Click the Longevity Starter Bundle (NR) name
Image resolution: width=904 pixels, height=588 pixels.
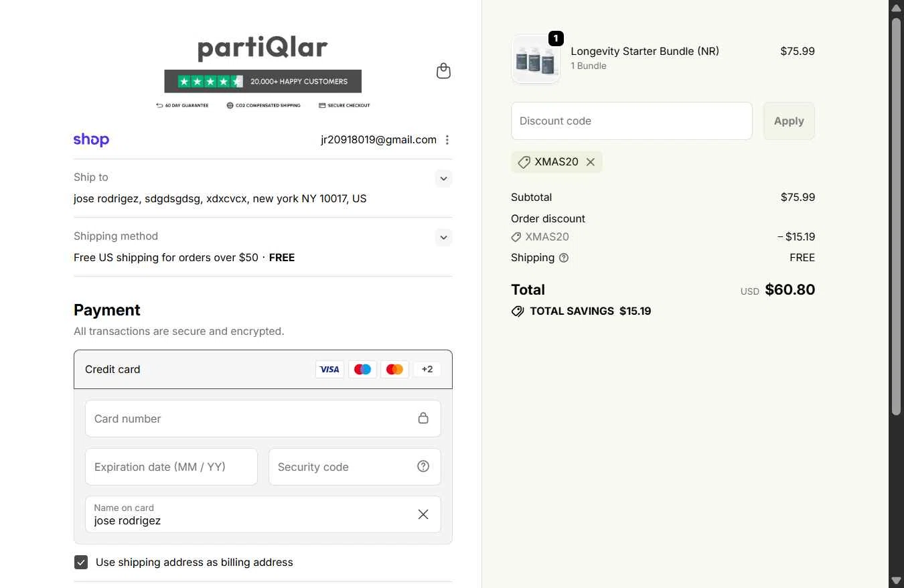tap(645, 51)
